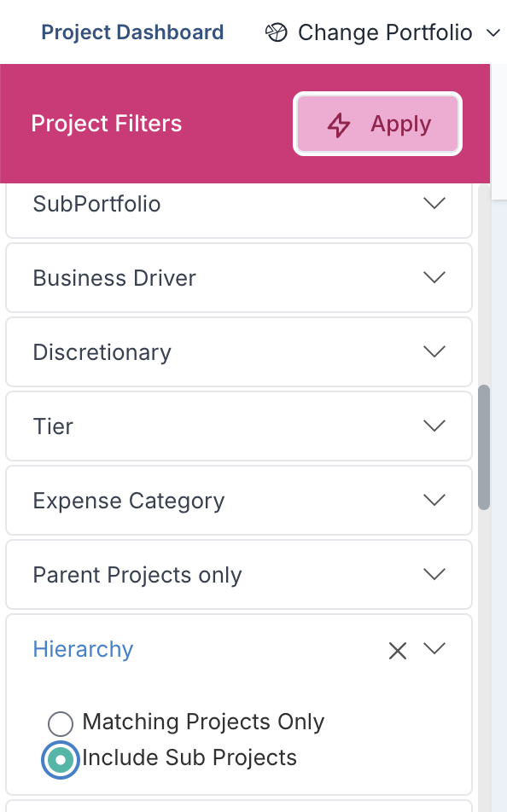This screenshot has height=812, width=507.
Task: Expand the Business Driver filter
Action: click(239, 277)
